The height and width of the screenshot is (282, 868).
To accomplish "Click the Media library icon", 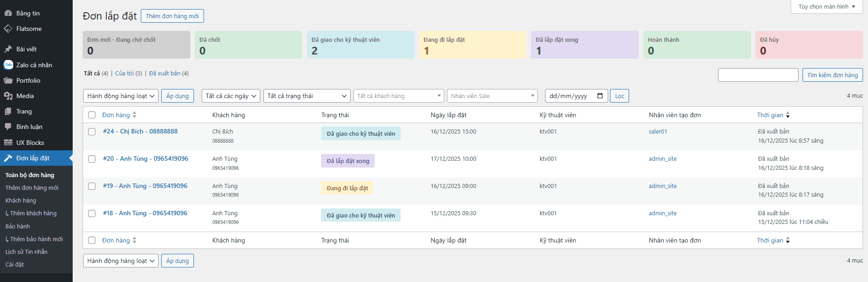I will pos(8,96).
